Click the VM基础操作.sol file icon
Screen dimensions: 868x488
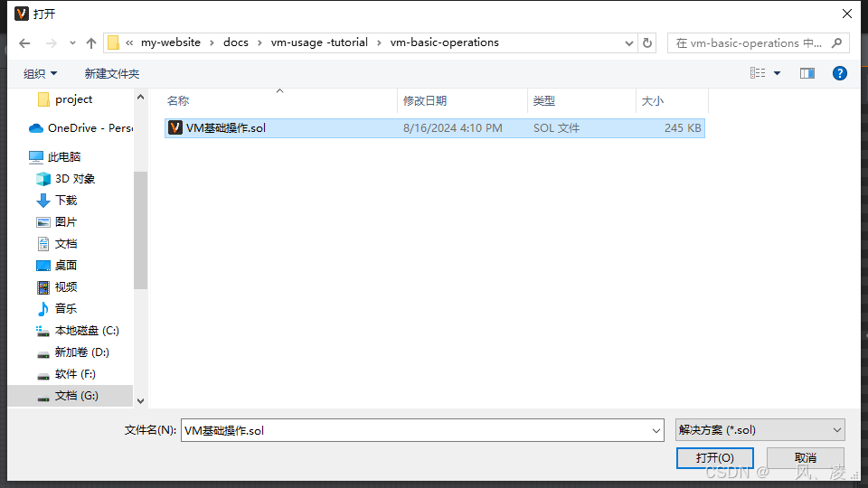click(175, 127)
